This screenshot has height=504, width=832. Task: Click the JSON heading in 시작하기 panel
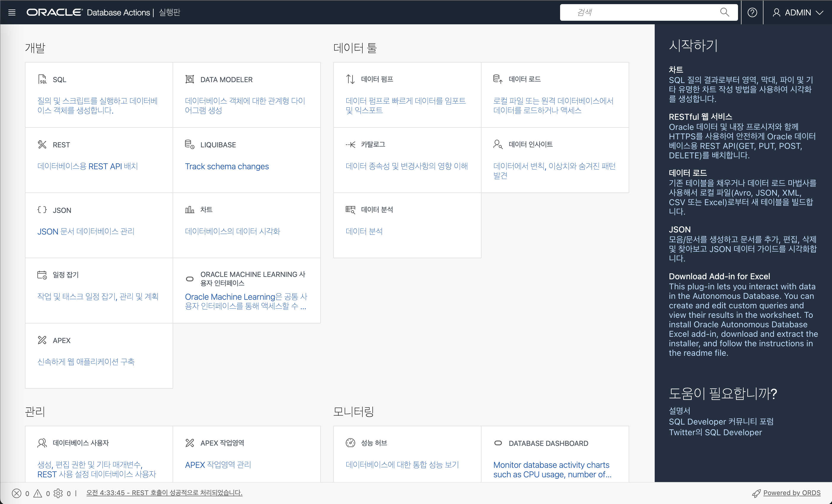680,229
